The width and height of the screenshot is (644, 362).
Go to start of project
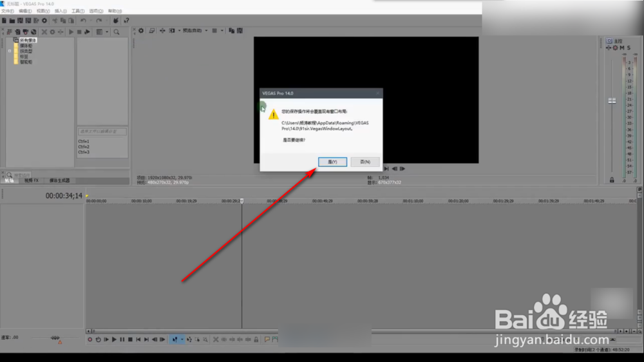[x=138, y=339]
